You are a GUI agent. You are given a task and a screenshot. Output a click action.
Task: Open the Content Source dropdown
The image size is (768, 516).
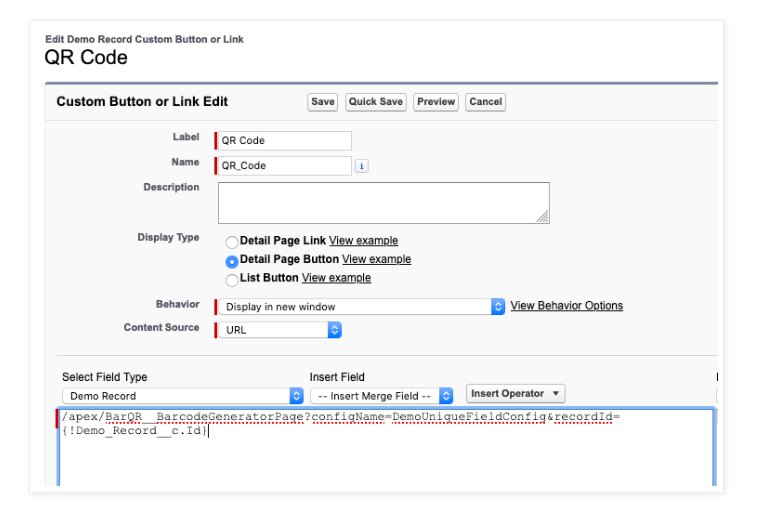[x=280, y=329]
